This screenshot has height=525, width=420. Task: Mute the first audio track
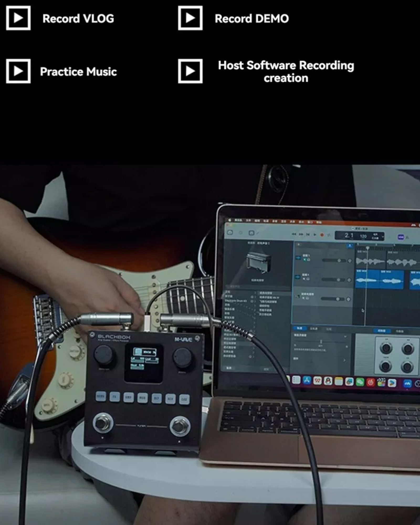305,260
